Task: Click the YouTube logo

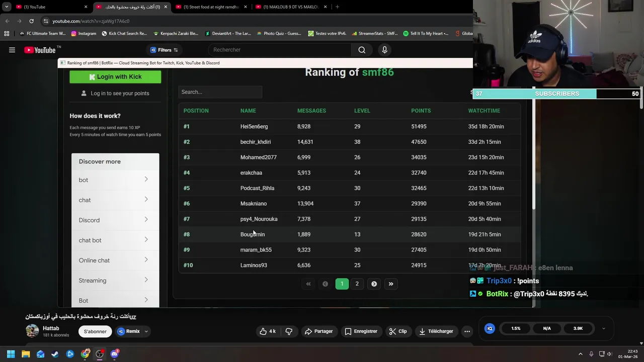Action: click(x=40, y=50)
